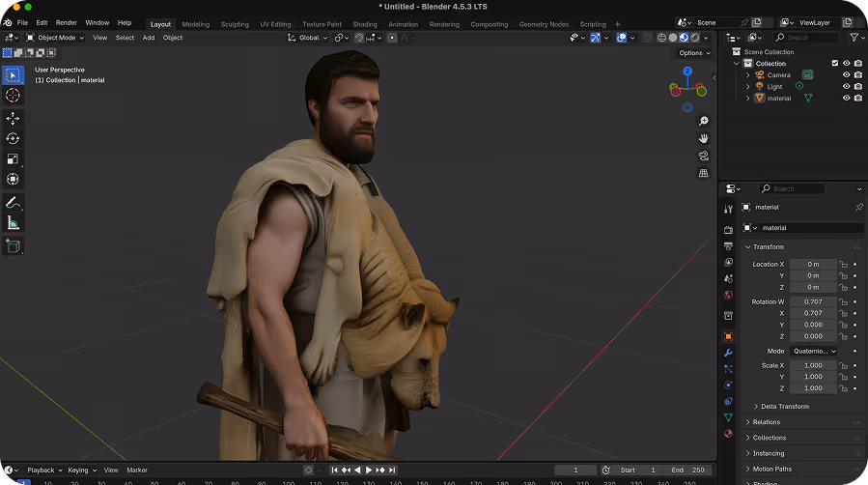Open the outliner filter dropdown
The height and width of the screenshot is (485, 868).
pos(856,38)
